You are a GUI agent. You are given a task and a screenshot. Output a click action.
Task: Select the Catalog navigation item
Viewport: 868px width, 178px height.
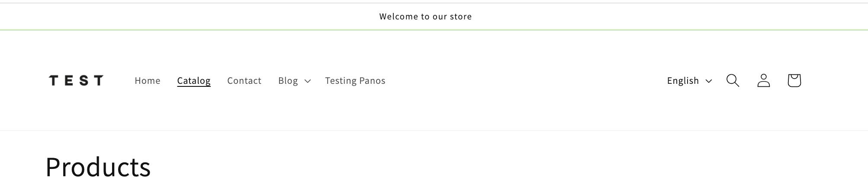point(194,81)
